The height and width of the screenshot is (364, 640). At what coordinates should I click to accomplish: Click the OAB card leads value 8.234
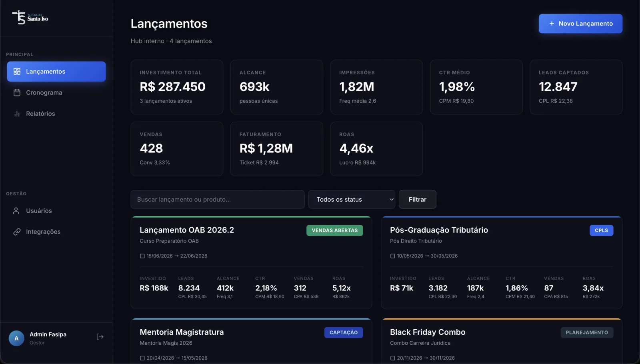pyautogui.click(x=189, y=288)
